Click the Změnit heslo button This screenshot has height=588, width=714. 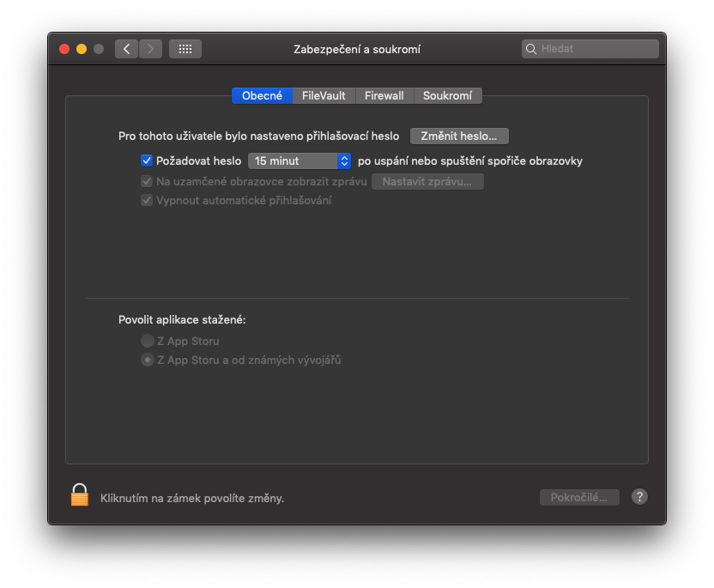point(459,136)
